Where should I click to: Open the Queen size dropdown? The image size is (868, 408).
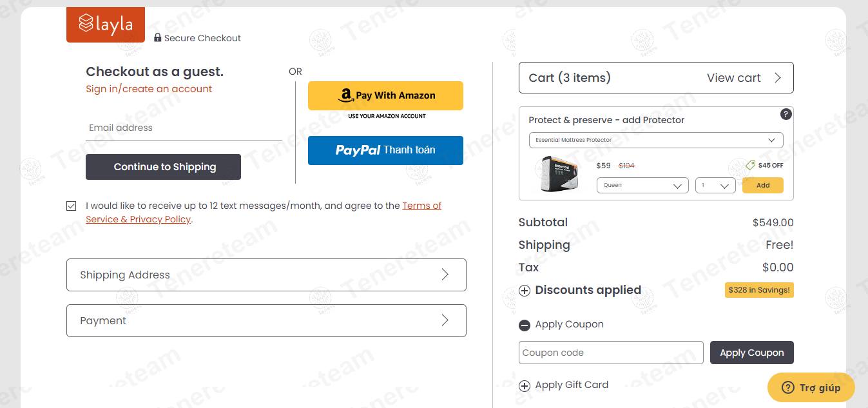tap(642, 186)
